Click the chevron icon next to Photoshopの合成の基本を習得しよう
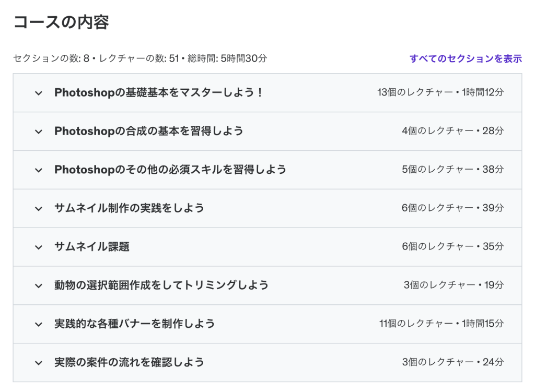Viewport: 535px width, 392px height. click(38, 132)
